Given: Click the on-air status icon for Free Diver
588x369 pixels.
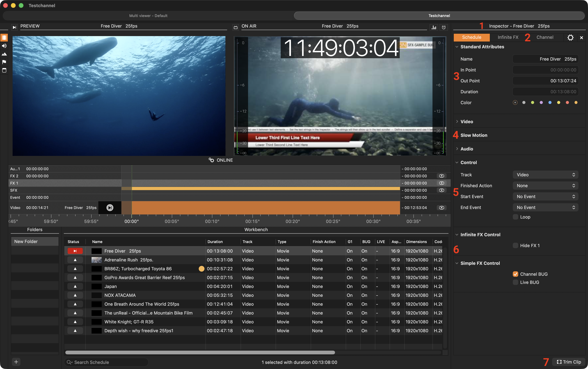Looking at the screenshot, I should [x=75, y=251].
